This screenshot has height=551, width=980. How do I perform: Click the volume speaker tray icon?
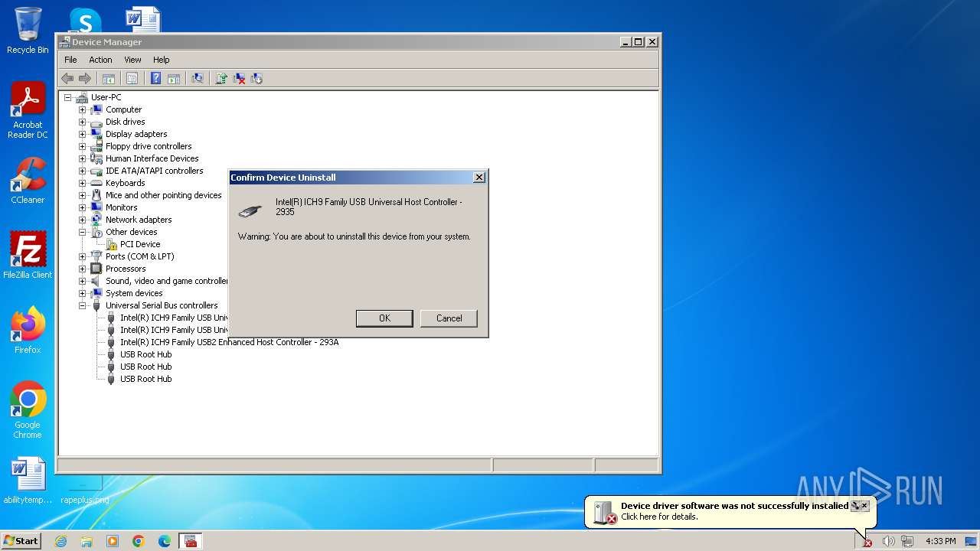pos(888,541)
